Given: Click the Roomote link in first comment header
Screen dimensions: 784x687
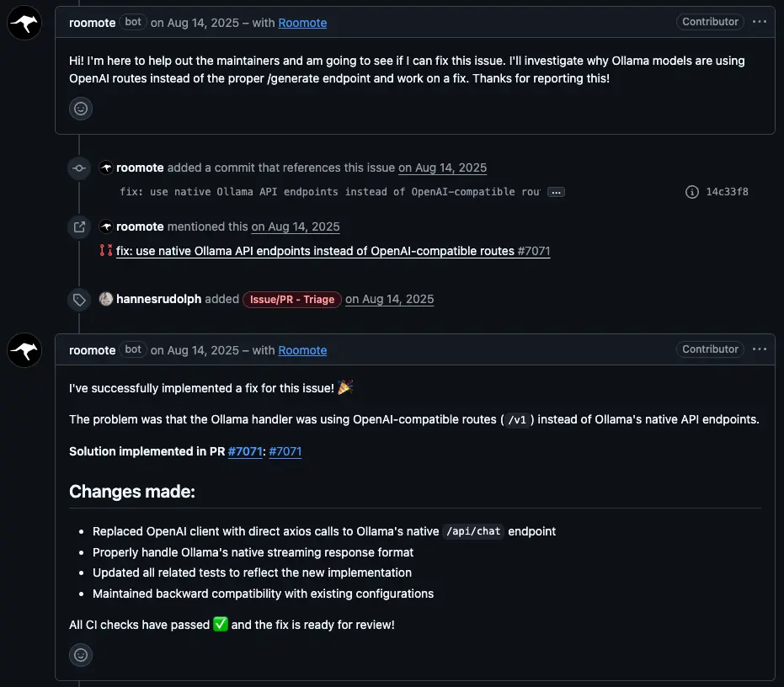Looking at the screenshot, I should click(302, 23).
